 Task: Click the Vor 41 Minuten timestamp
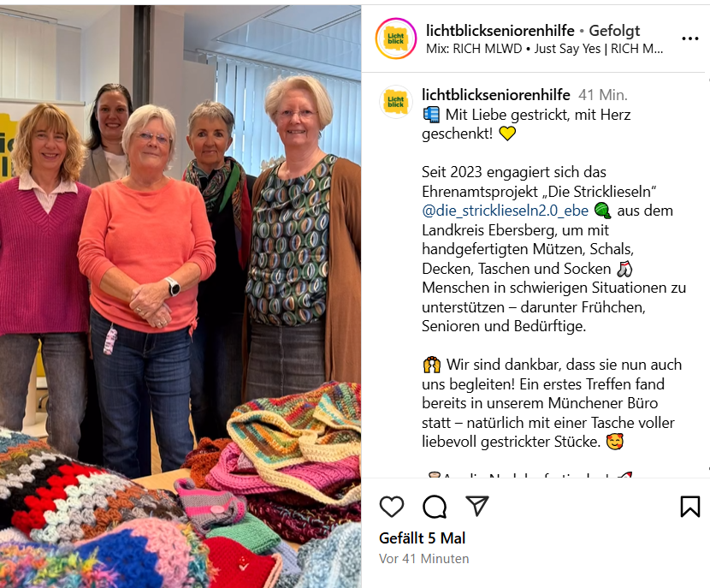[423, 559]
